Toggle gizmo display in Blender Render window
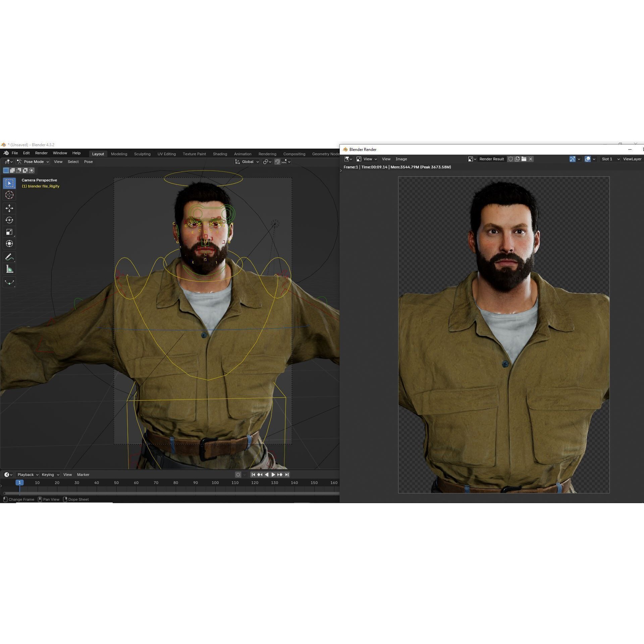Screen dimensions: 644x644 point(573,159)
